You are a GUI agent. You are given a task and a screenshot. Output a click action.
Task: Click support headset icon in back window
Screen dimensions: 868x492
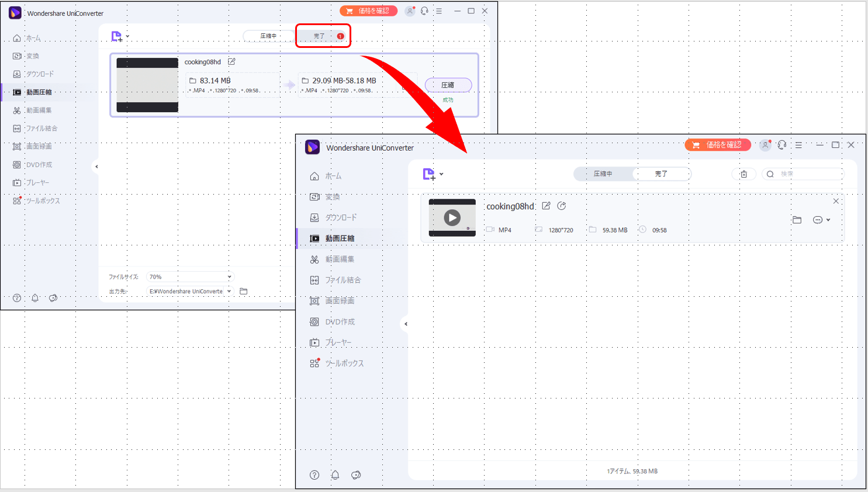[x=424, y=11]
